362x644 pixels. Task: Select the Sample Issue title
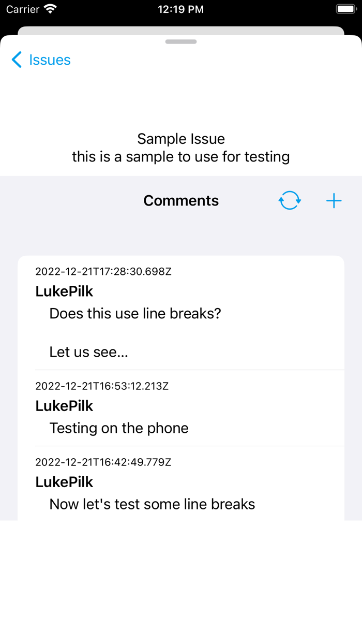pyautogui.click(x=181, y=138)
